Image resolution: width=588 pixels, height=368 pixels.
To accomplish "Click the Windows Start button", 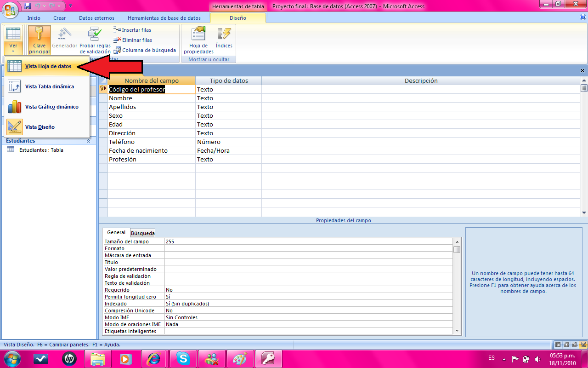I will coord(12,358).
